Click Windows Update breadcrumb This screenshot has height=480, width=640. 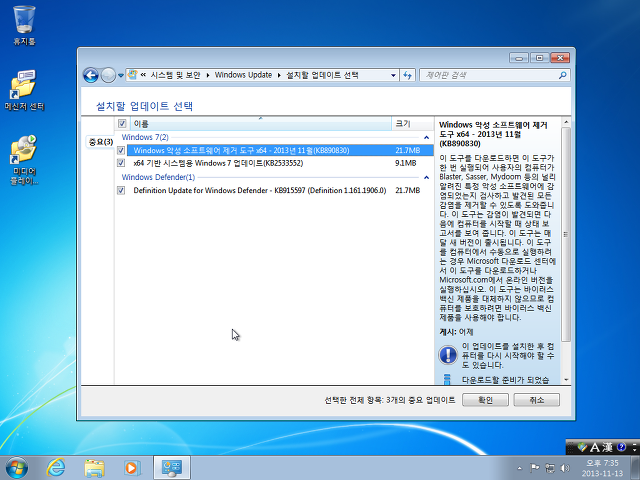click(x=243, y=75)
